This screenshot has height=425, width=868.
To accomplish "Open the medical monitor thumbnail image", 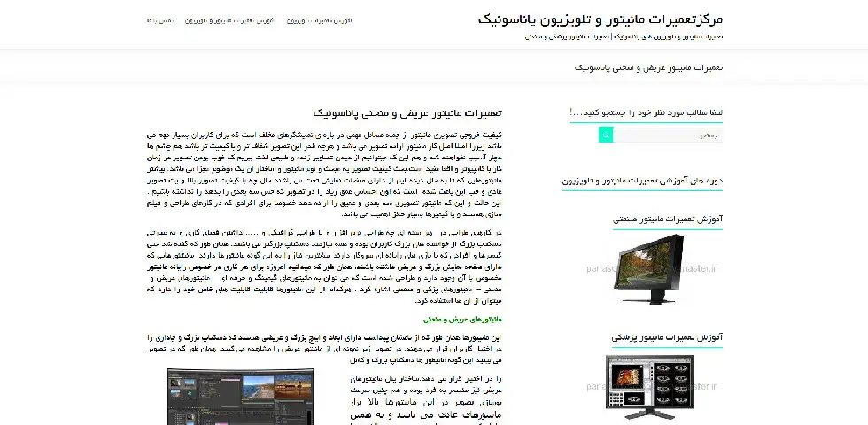I will pyautogui.click(x=650, y=387).
